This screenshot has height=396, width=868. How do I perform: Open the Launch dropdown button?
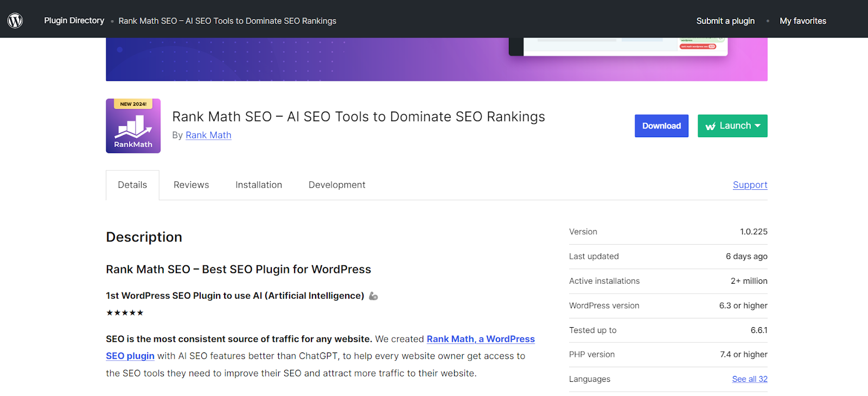[x=732, y=126]
